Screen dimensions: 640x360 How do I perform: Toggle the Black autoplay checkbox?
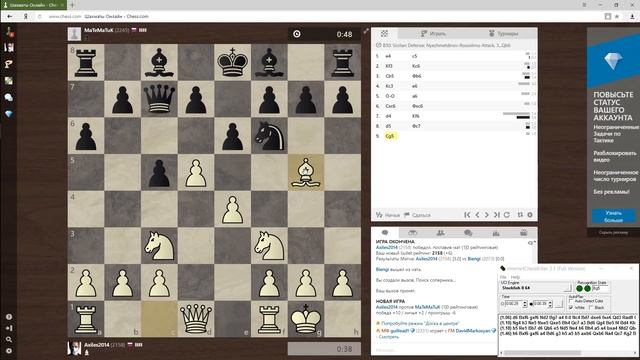(x=591, y=307)
